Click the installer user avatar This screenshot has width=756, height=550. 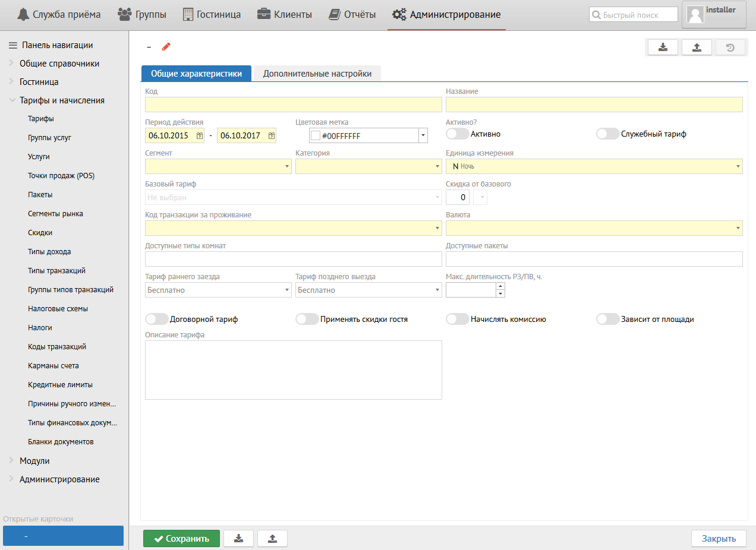[695, 15]
